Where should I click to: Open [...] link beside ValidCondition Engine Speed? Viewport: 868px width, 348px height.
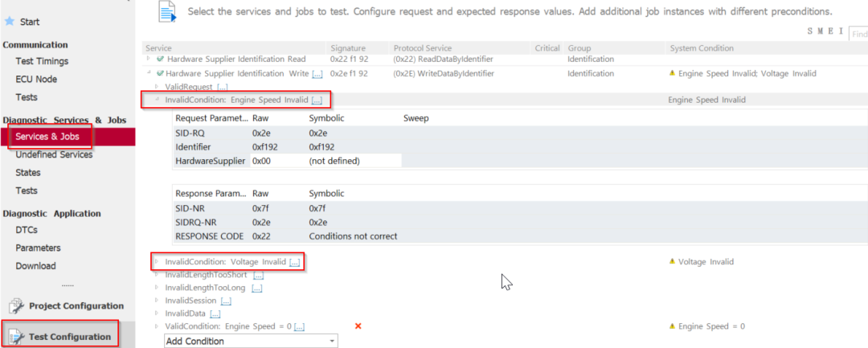[x=300, y=327]
